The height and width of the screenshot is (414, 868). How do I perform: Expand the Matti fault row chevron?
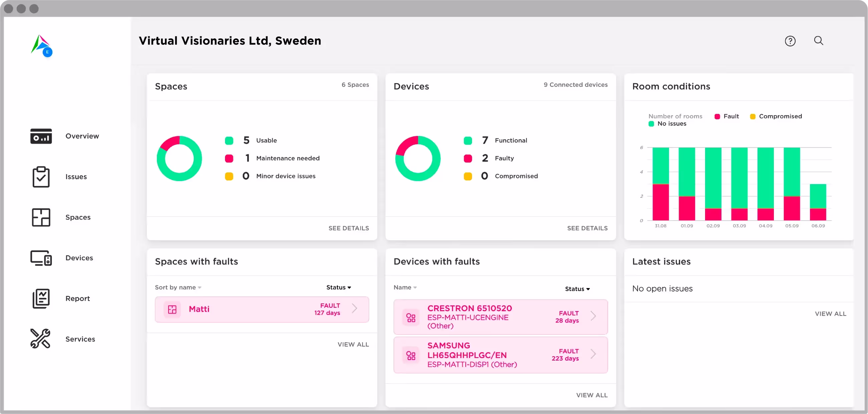[355, 308]
